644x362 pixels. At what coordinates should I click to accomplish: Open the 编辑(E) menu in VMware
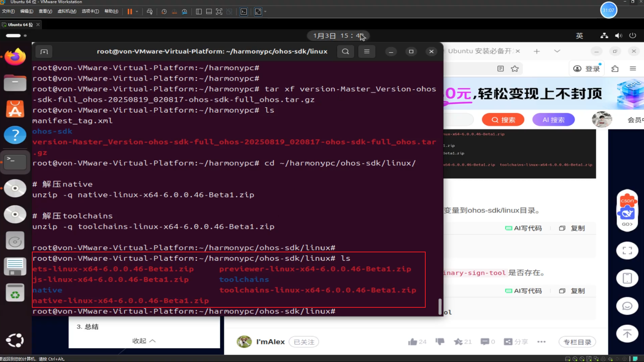click(27, 11)
